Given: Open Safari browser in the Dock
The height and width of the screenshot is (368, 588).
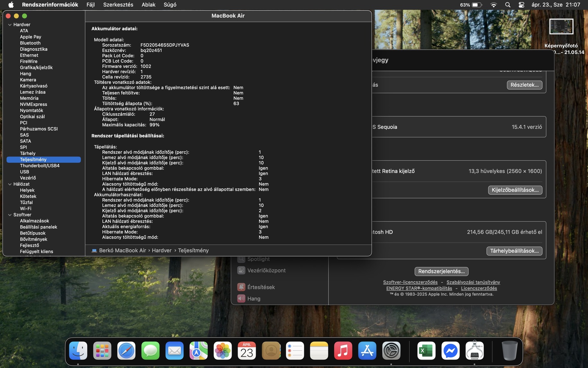Looking at the screenshot, I should 126,350.
